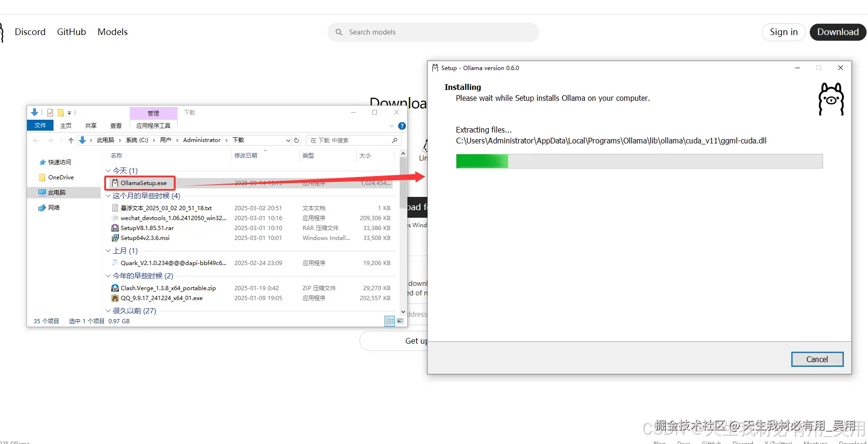Select 此电脑 in the navigation pane
Viewport: 868px width, 444px height.
[57, 193]
